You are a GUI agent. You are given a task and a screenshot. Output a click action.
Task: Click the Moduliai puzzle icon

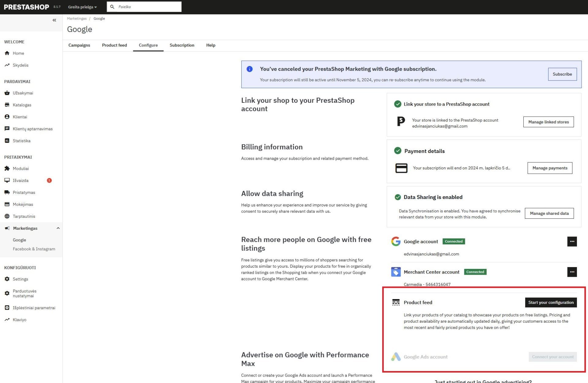[x=7, y=169]
